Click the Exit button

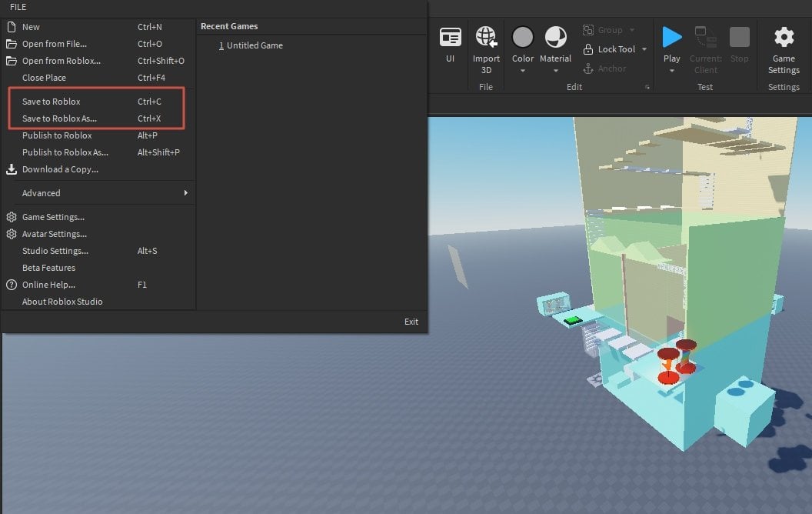pyautogui.click(x=411, y=322)
